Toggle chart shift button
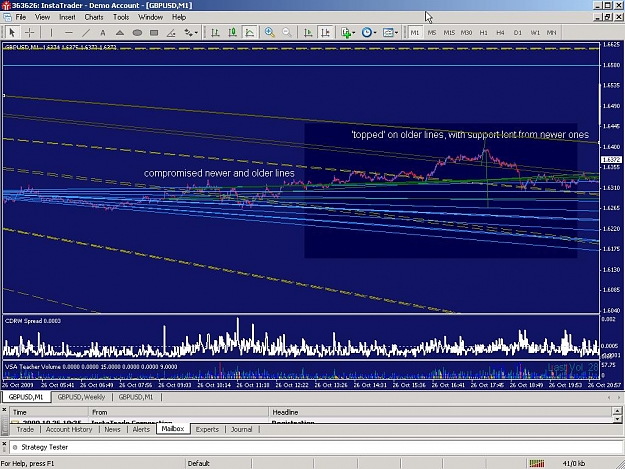 pyautogui.click(x=325, y=33)
